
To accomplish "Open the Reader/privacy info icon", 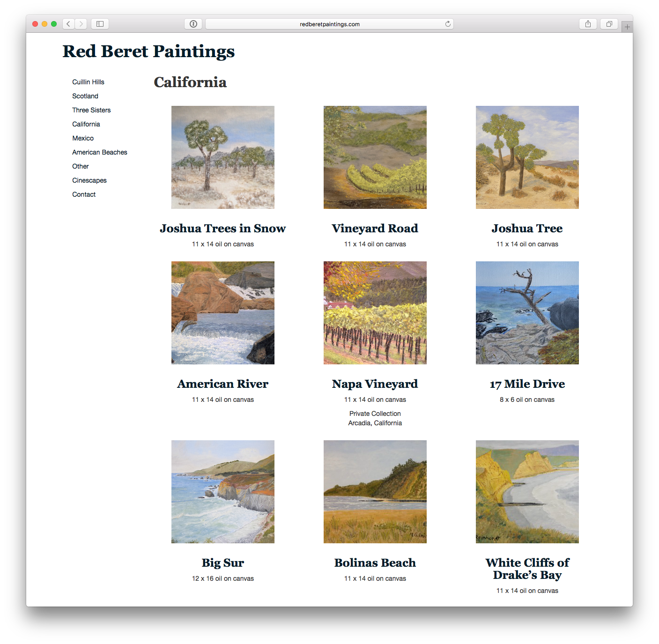I will (193, 24).
